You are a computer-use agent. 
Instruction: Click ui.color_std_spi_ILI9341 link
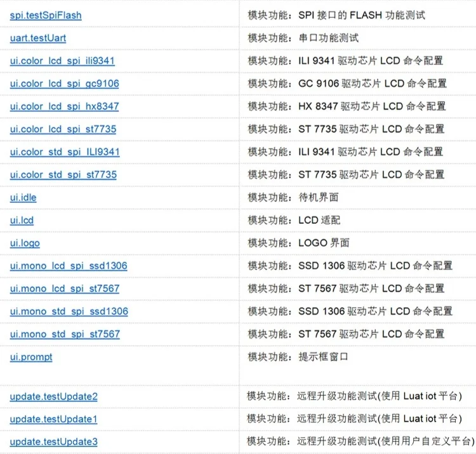click(x=65, y=152)
